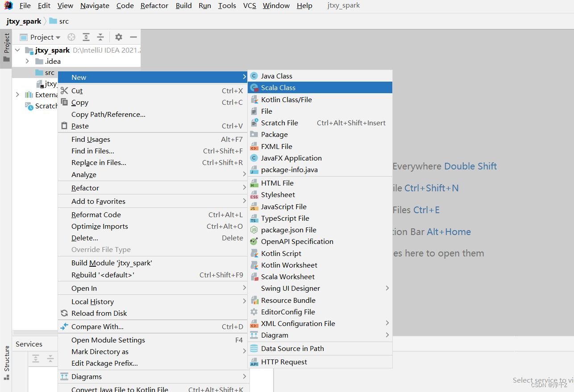Click the OpenAPI Specification icon
This screenshot has width=574, height=392.
(x=254, y=241)
